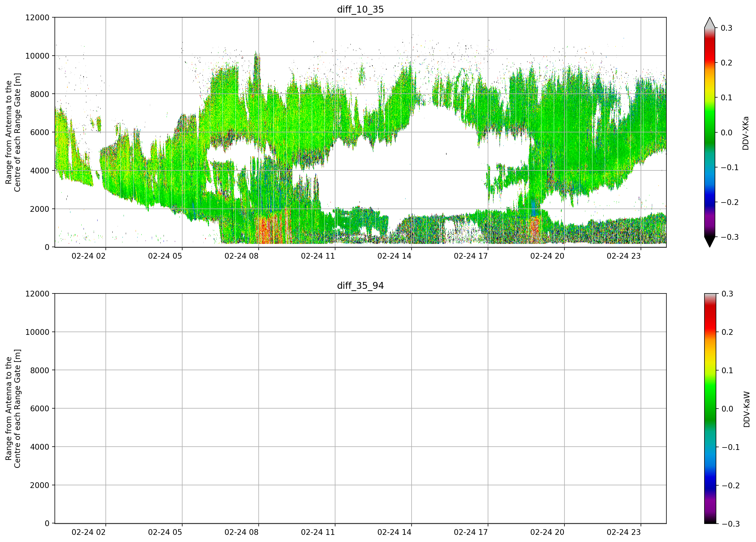Click the bottom plot y-axis range title
The height and width of the screenshot is (542, 756).
click(13, 408)
